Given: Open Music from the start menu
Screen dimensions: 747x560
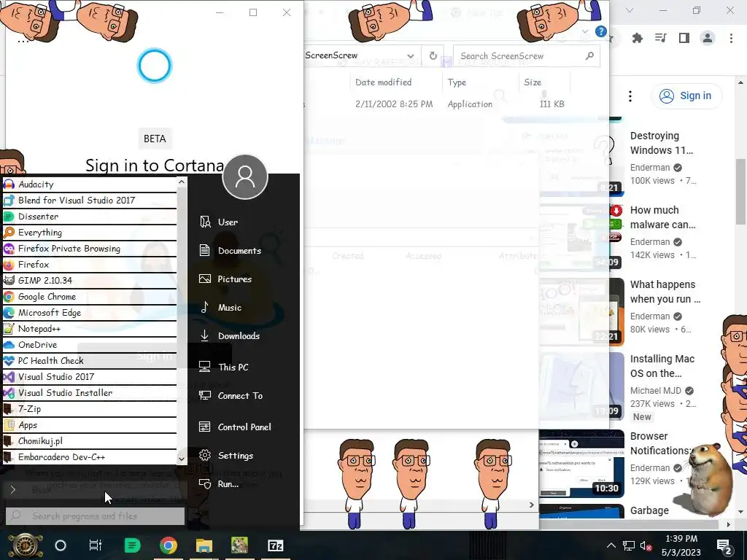Looking at the screenshot, I should pyautogui.click(x=220, y=308).
